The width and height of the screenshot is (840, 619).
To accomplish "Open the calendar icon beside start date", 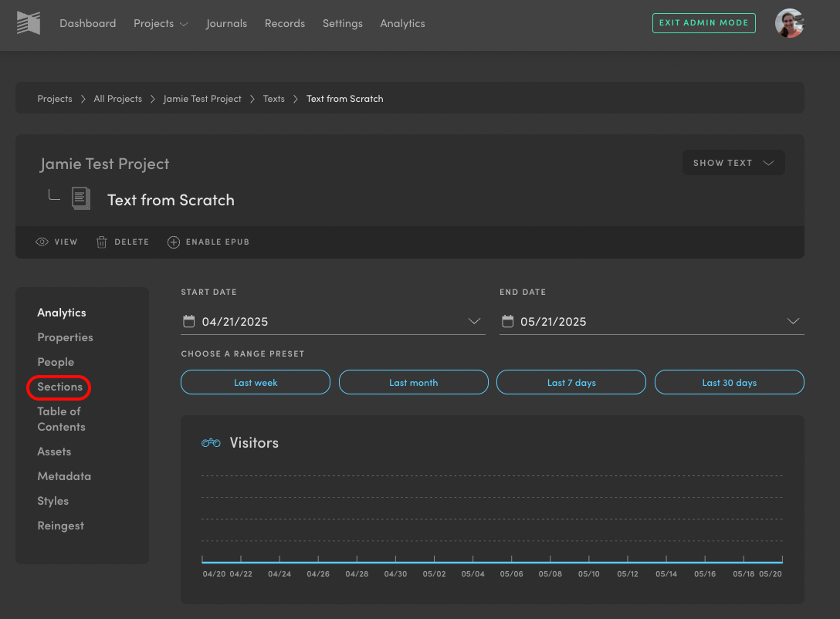I will click(x=189, y=320).
